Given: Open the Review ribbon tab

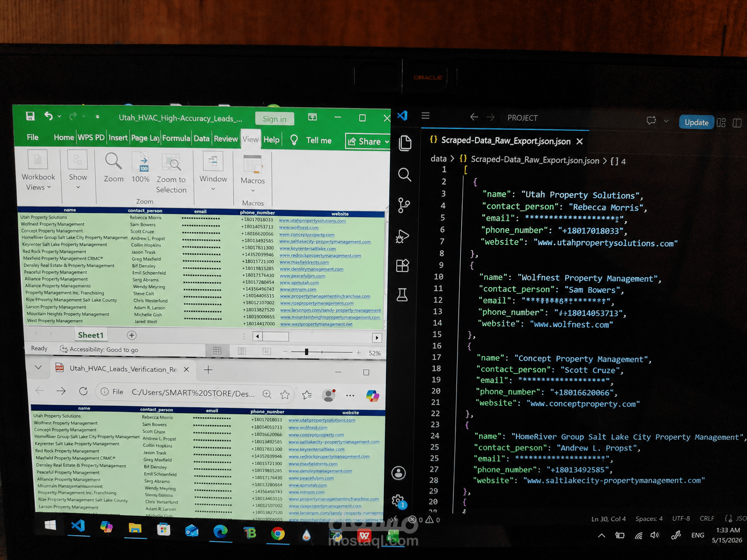Looking at the screenshot, I should (226, 139).
